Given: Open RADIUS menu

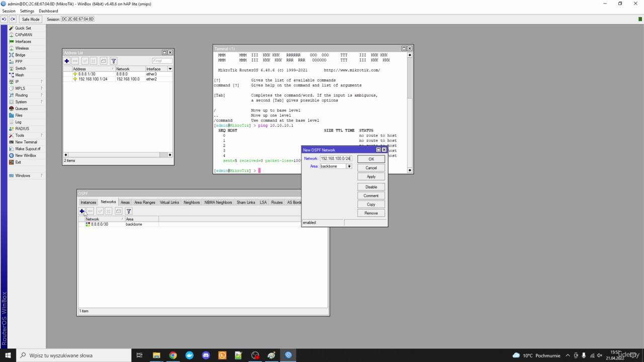Looking at the screenshot, I should [x=22, y=129].
